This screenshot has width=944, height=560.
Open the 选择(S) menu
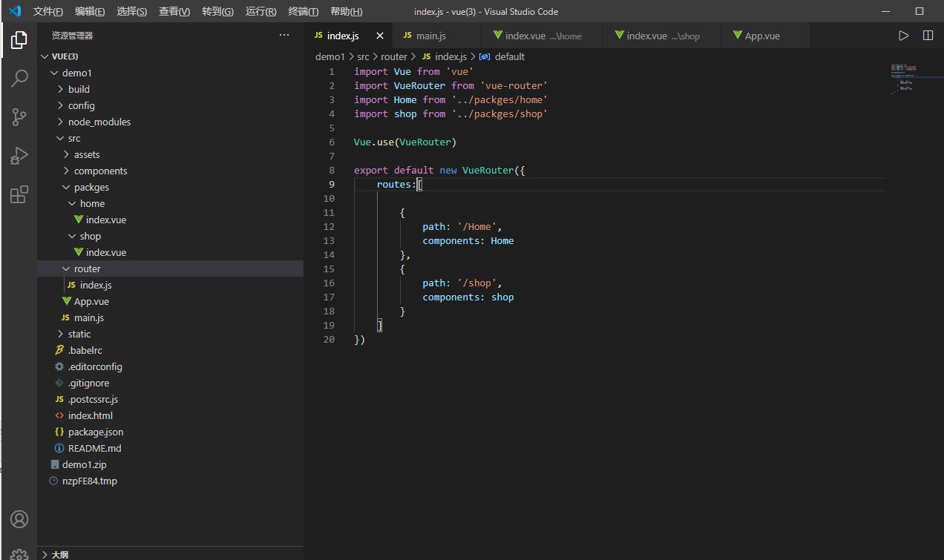click(x=132, y=12)
